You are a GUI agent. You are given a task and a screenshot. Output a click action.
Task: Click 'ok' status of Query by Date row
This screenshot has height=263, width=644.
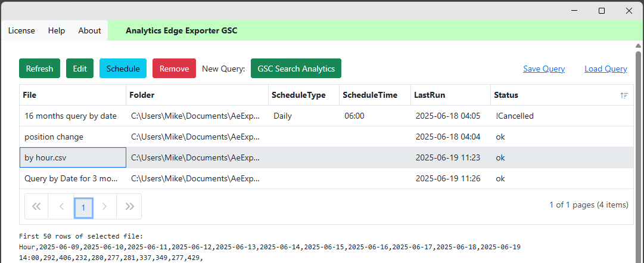pos(562,179)
